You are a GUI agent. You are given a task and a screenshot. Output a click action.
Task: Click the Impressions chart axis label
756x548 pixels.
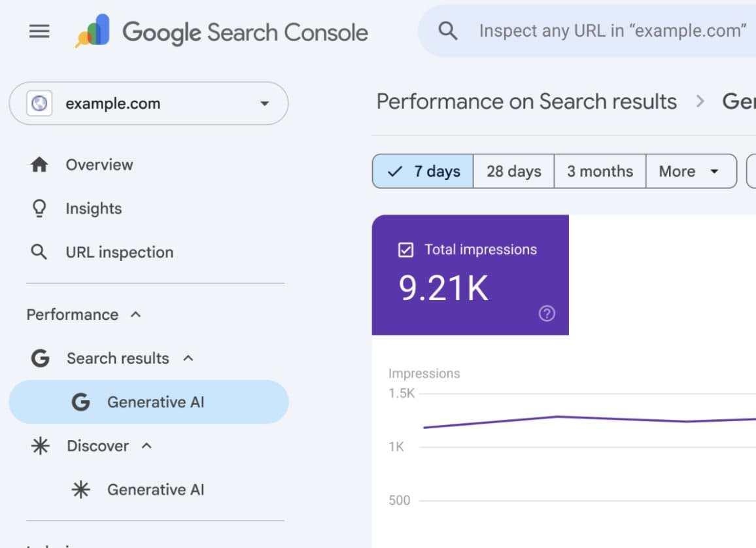[424, 373]
